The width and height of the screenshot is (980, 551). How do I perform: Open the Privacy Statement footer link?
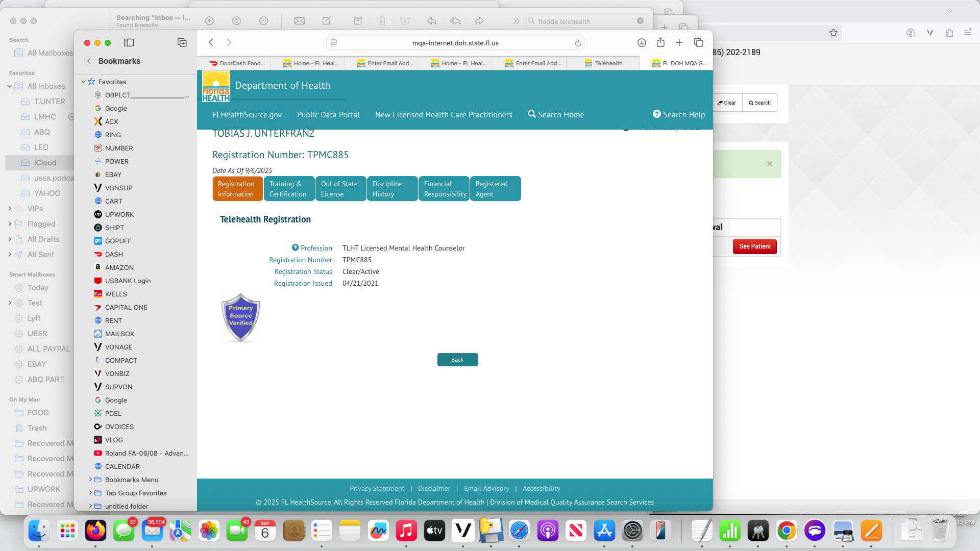[377, 488]
